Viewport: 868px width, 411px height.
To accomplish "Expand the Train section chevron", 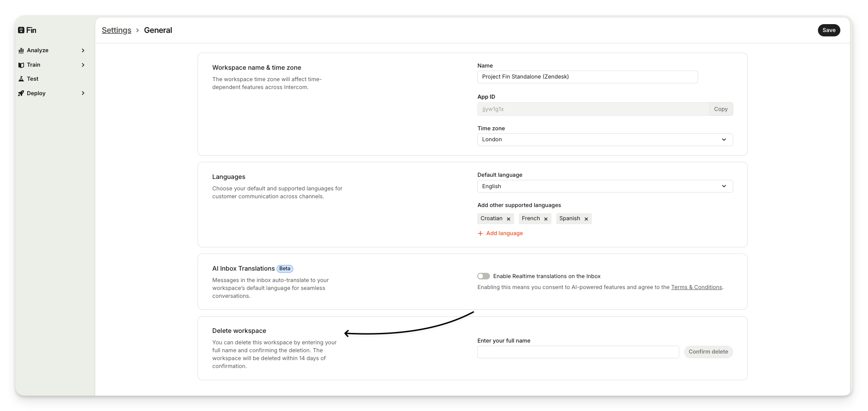I will tap(83, 65).
